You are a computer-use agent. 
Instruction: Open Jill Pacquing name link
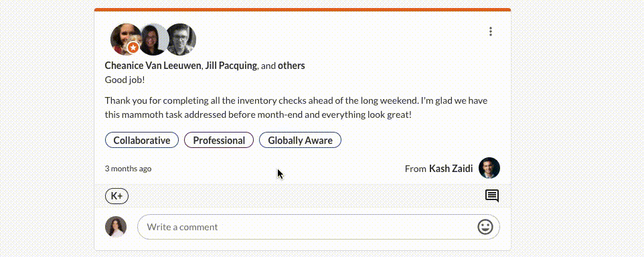click(231, 66)
